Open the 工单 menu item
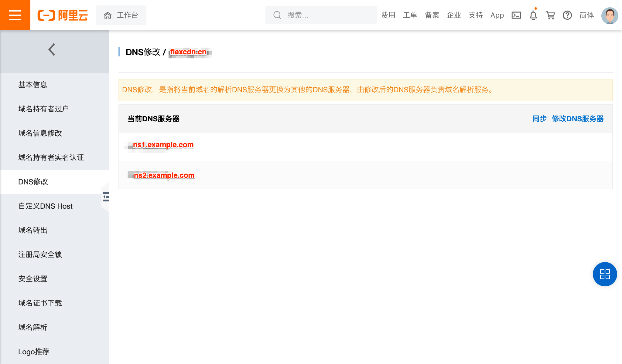The image size is (622, 364). click(x=410, y=15)
